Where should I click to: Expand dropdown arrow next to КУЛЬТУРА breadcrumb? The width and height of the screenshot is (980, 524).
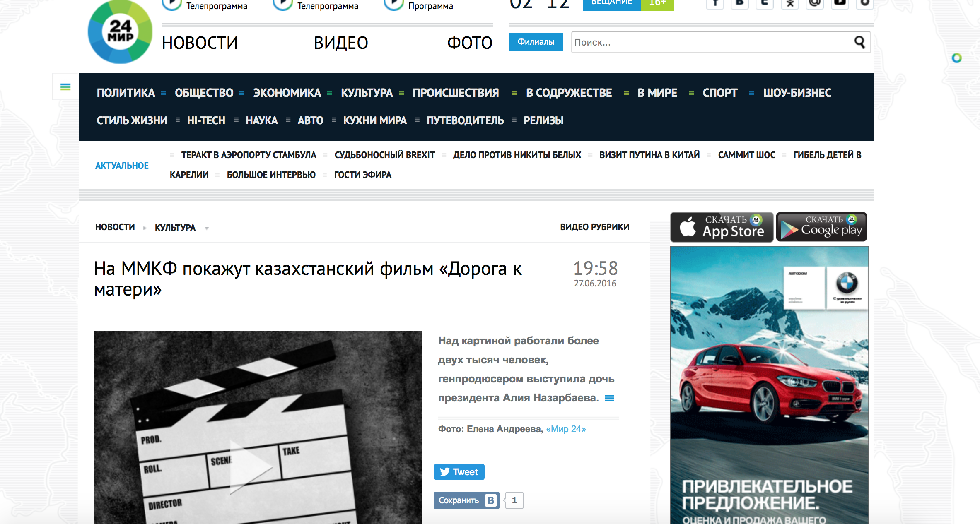click(207, 228)
